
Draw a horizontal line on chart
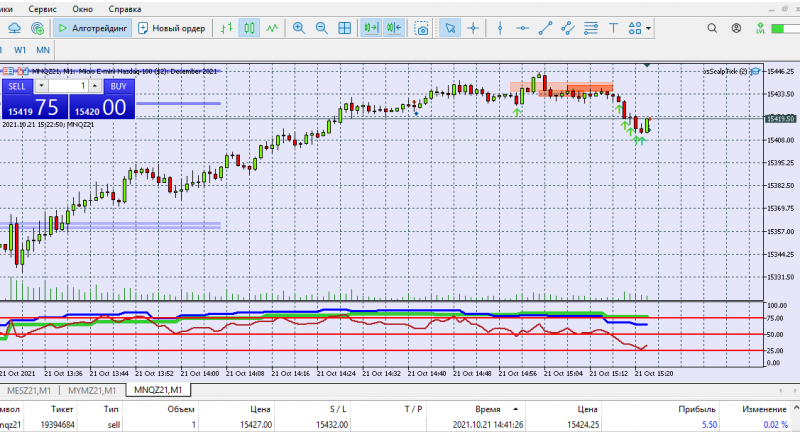tap(522, 28)
